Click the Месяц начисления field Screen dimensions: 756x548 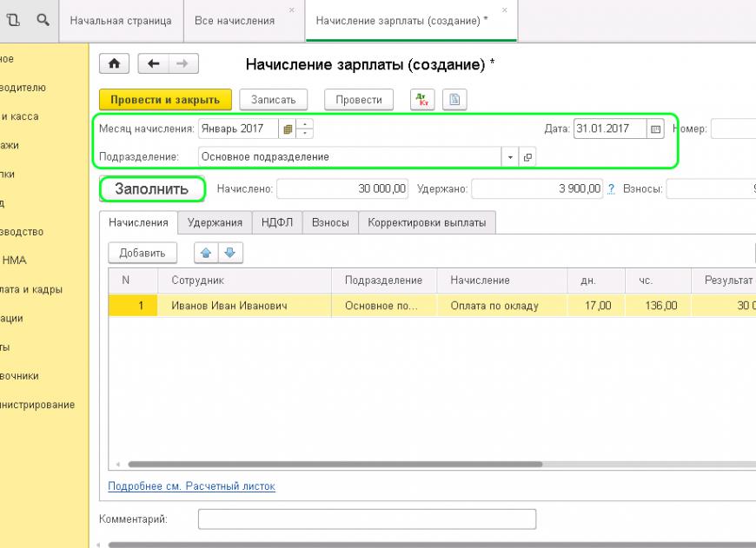(x=238, y=129)
